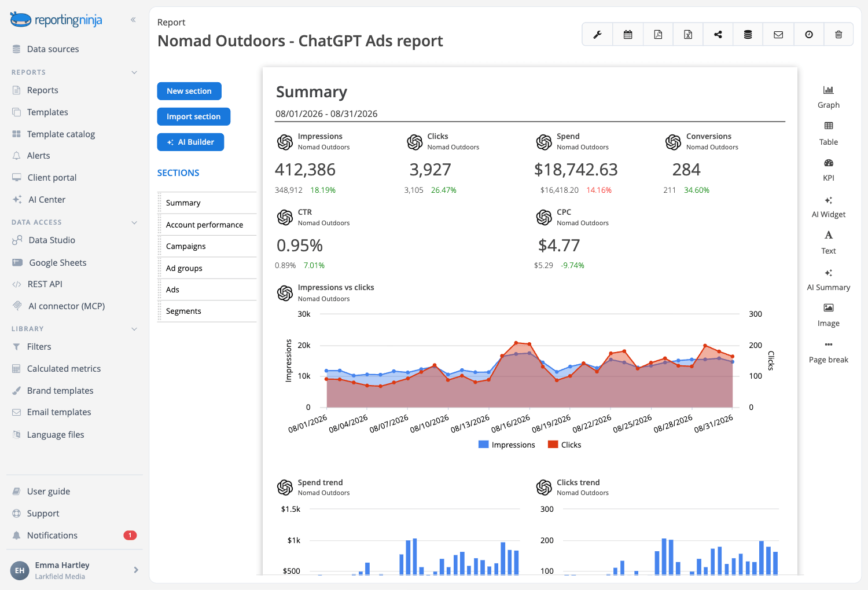The image size is (868, 590).
Task: Toggle Impressions series in chart legend
Action: pyautogui.click(x=507, y=445)
